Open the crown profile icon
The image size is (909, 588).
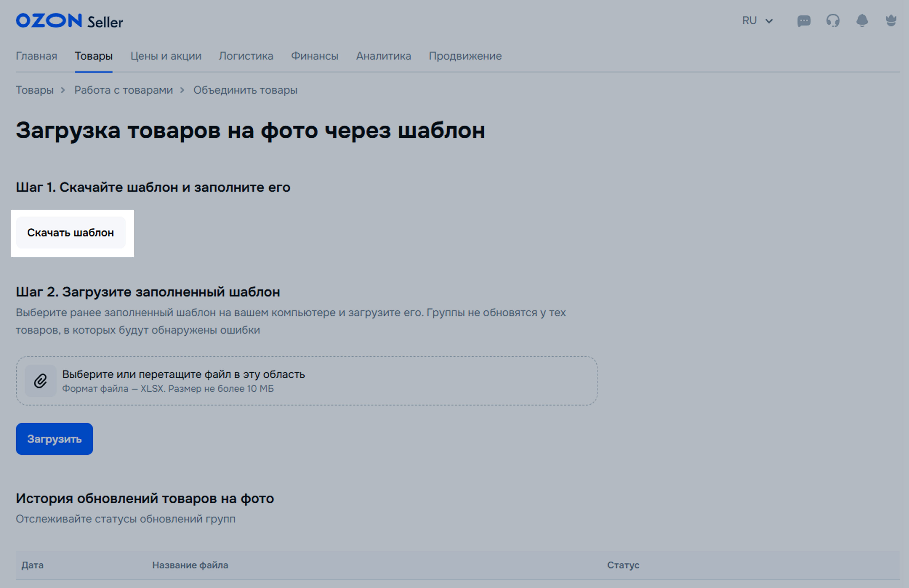(891, 21)
